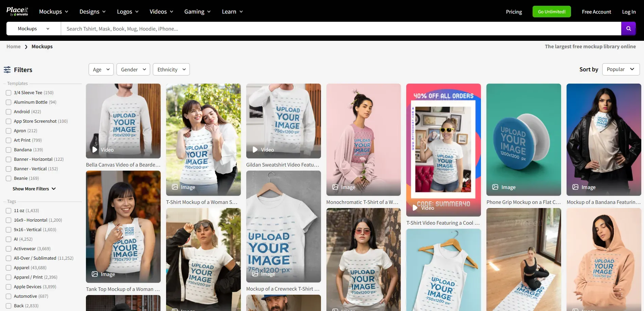This screenshot has width=644, height=311.
Task: Enable the Beanie template checkbox
Action: [x=8, y=178]
